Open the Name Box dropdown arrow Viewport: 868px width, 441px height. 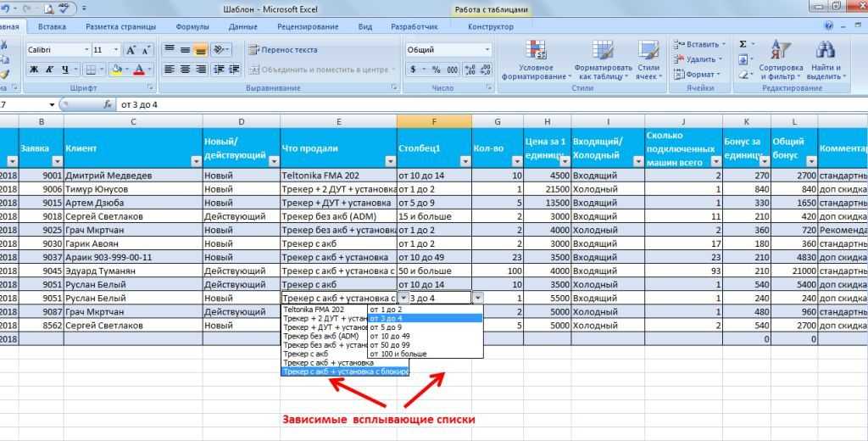pos(52,104)
